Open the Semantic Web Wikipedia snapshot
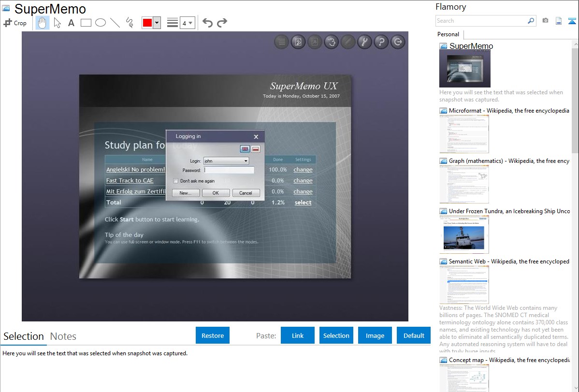This screenshot has height=392, width=579. tap(464, 285)
